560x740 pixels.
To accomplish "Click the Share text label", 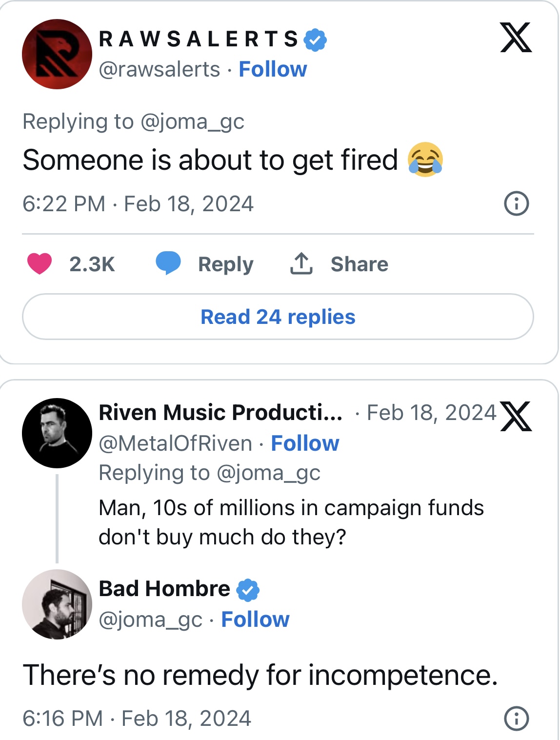I will tap(360, 264).
